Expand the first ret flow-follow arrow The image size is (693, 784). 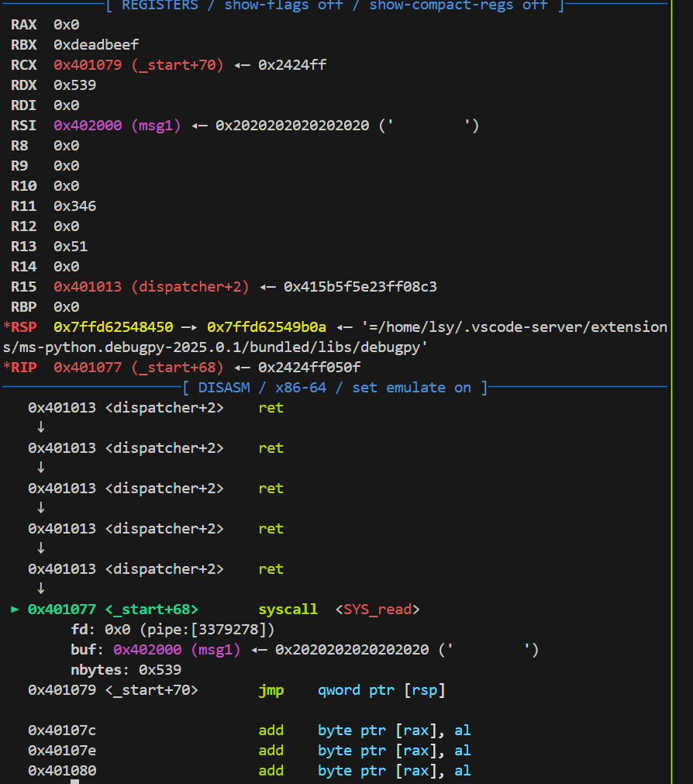point(41,427)
